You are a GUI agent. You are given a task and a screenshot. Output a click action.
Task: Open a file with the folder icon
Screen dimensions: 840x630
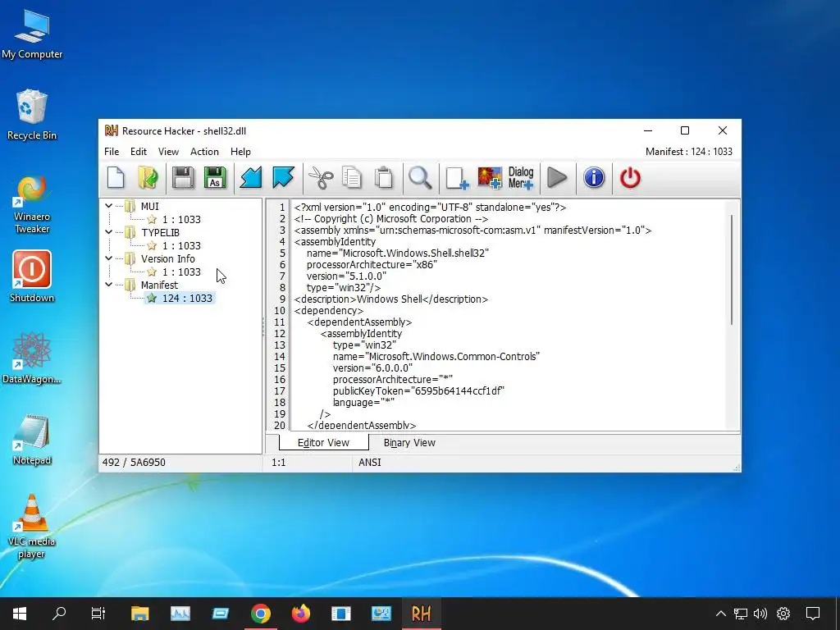click(x=148, y=178)
